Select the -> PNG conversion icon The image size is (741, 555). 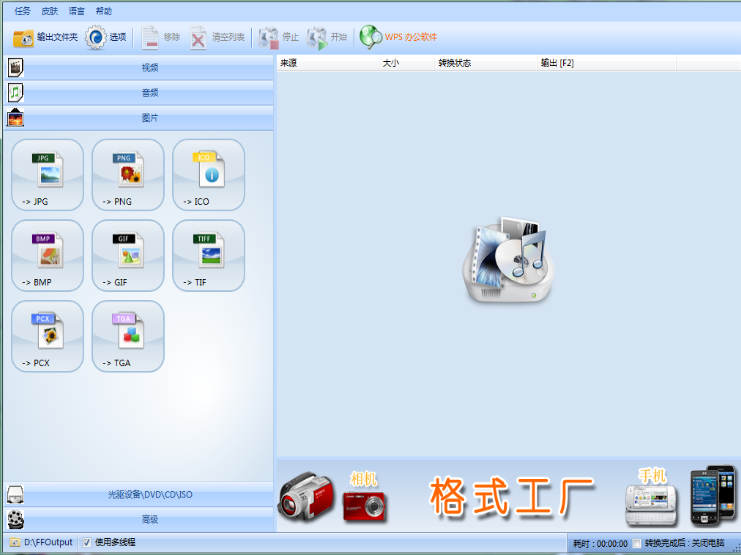128,175
